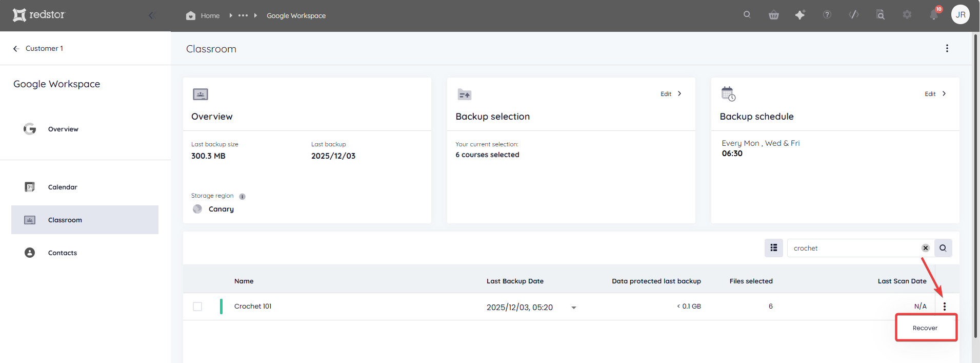Click the Backup selection folder icon
Screen dimensions: 980x363
tap(464, 94)
